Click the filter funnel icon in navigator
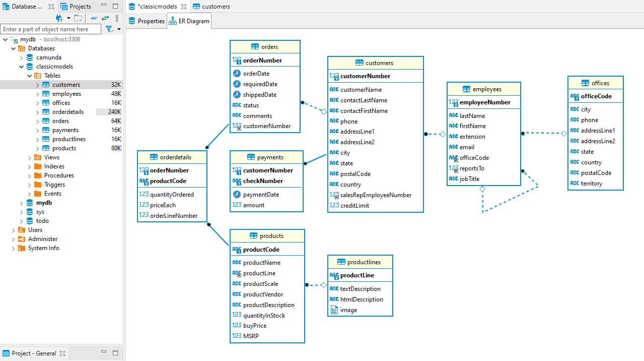The height and width of the screenshot is (361, 644). (109, 29)
